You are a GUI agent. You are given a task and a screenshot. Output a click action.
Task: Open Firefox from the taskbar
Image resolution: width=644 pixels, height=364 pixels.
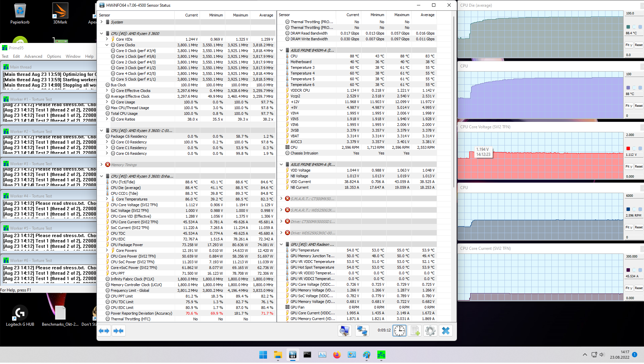[x=337, y=355]
